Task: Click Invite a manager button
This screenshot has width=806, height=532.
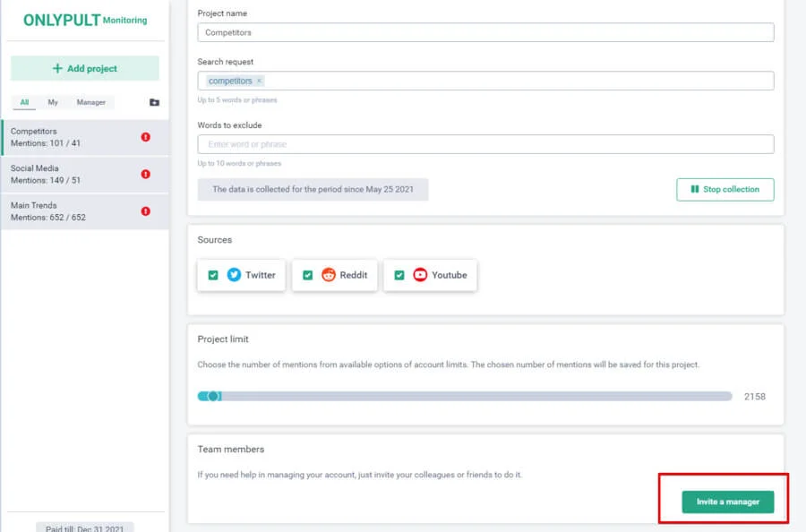Action: (x=727, y=502)
